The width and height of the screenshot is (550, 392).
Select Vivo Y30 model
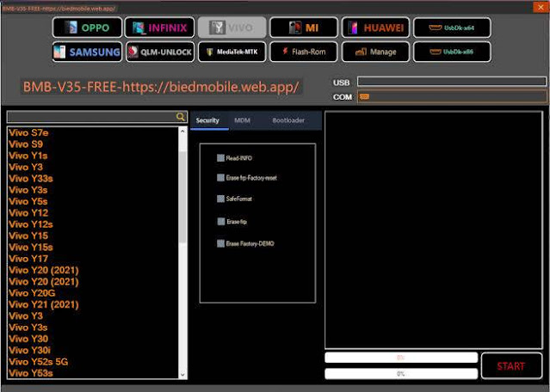point(28,339)
